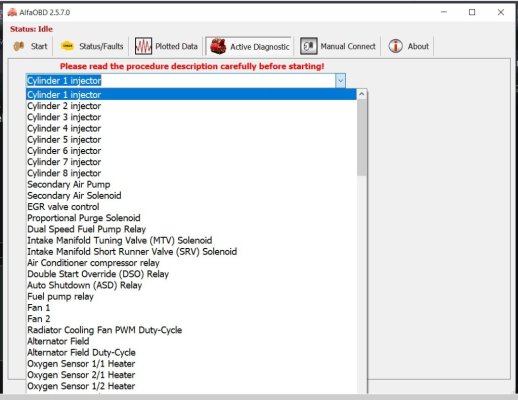
Task: Click the dropdown list scroll-up arrow
Action: click(x=362, y=95)
